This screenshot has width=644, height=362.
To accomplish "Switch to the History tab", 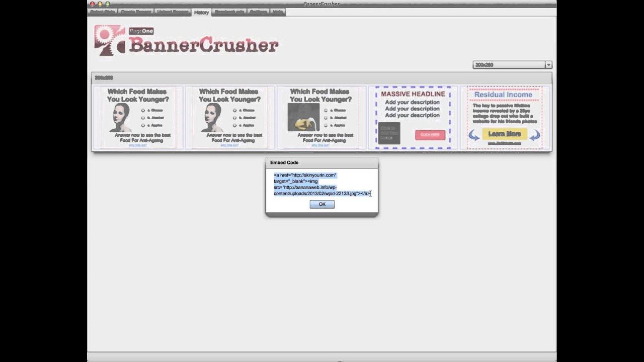I will [x=201, y=12].
